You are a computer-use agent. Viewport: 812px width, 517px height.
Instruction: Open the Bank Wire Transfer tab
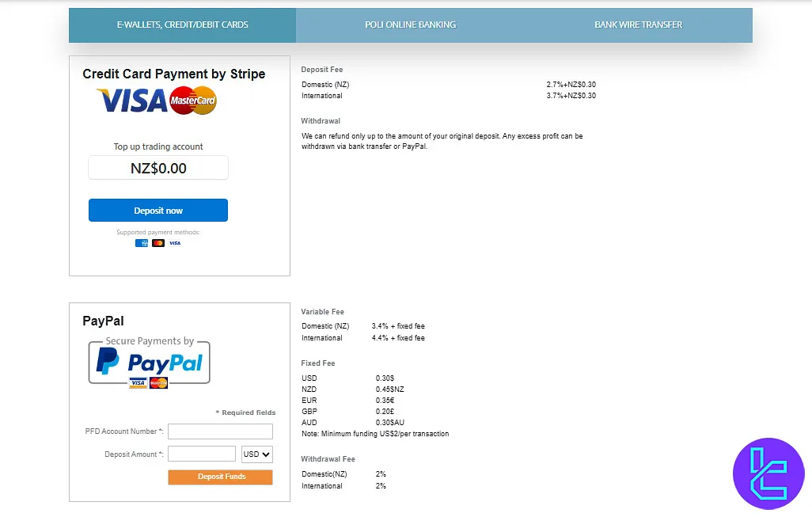point(638,25)
